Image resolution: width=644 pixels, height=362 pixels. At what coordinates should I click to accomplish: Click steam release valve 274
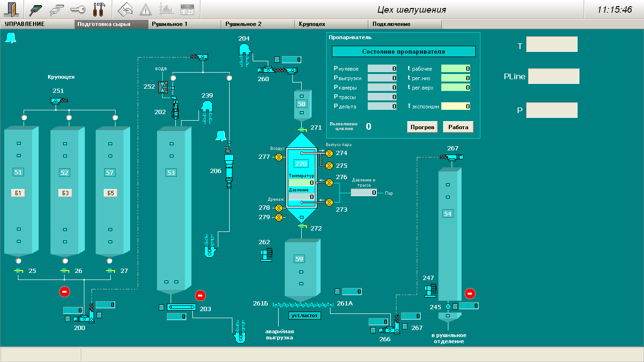pyautogui.click(x=329, y=153)
